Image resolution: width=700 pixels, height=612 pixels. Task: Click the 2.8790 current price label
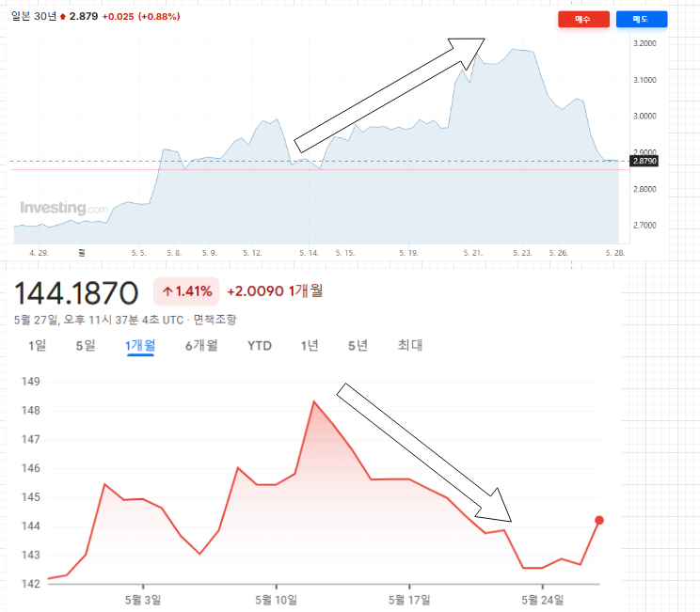644,162
